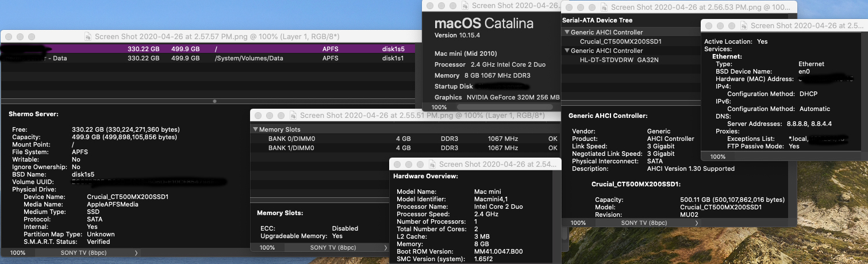
Task: Close the Ethernet services screenshot window
Action: coord(709,25)
